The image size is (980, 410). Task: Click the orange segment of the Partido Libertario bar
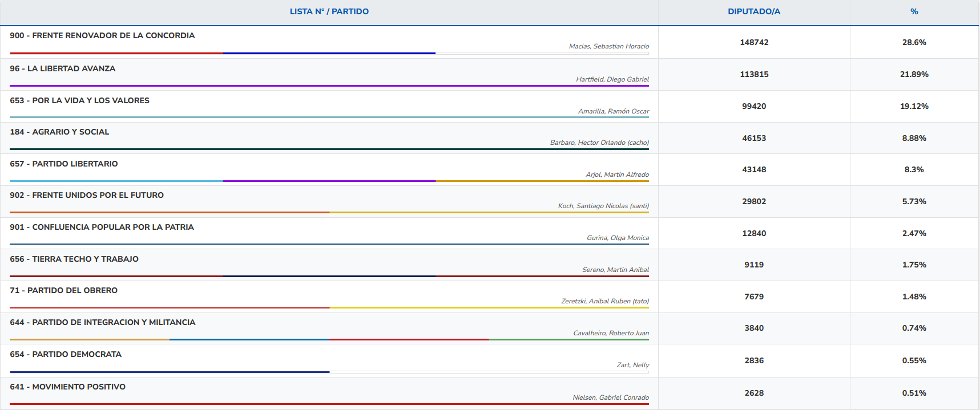coord(542,181)
